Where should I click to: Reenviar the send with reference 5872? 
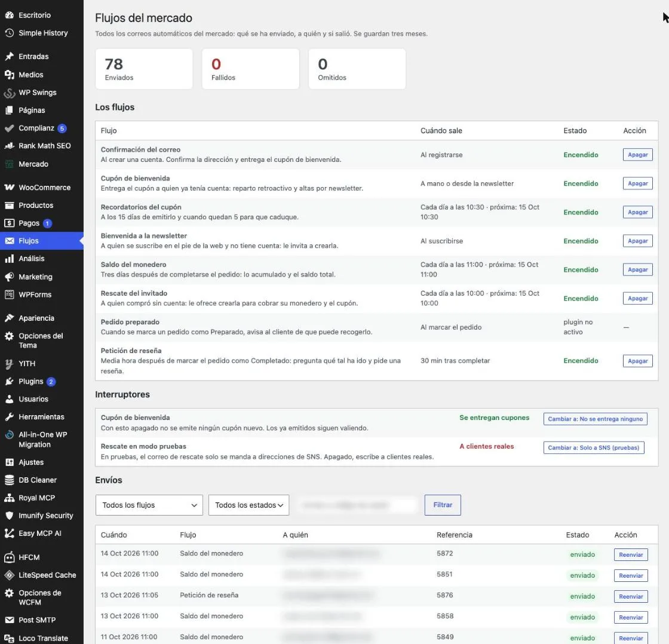(x=631, y=555)
